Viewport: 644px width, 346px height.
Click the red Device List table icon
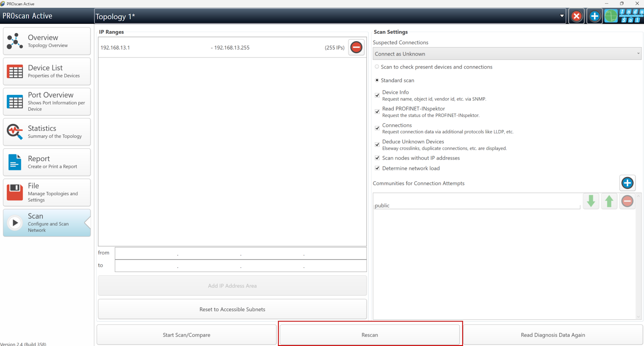[x=15, y=72]
